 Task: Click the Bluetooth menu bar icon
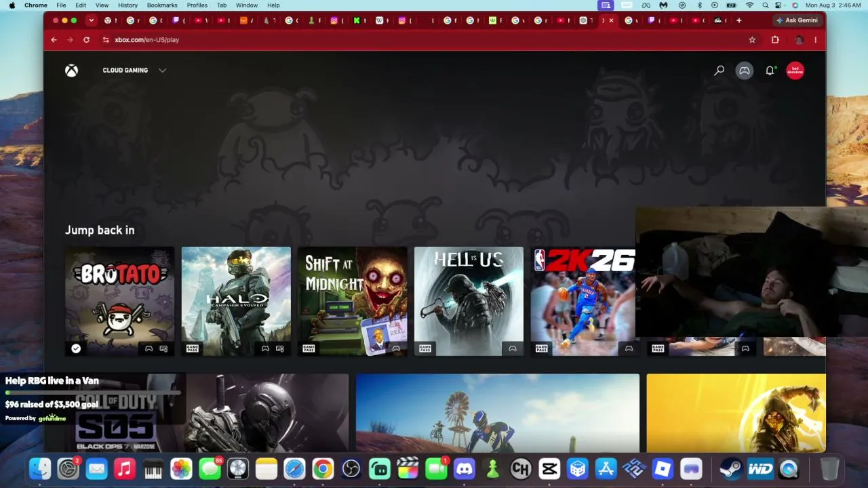tap(700, 5)
